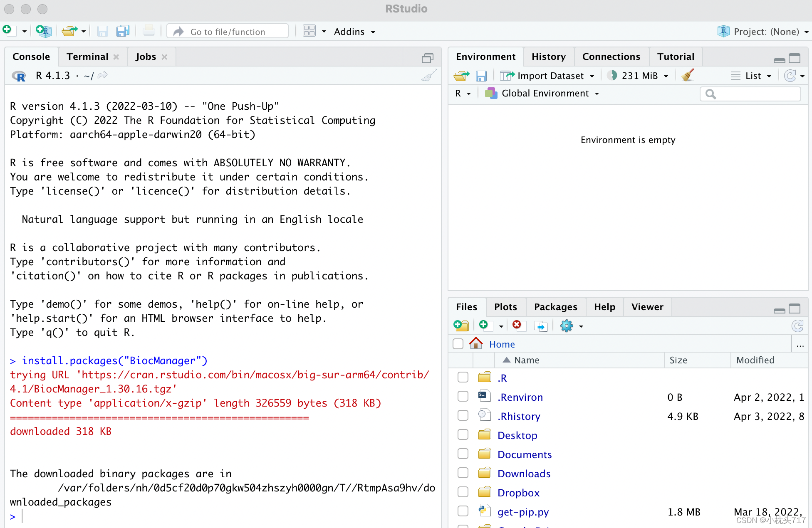Open the History tab
The width and height of the screenshot is (812, 528).
(548, 57)
